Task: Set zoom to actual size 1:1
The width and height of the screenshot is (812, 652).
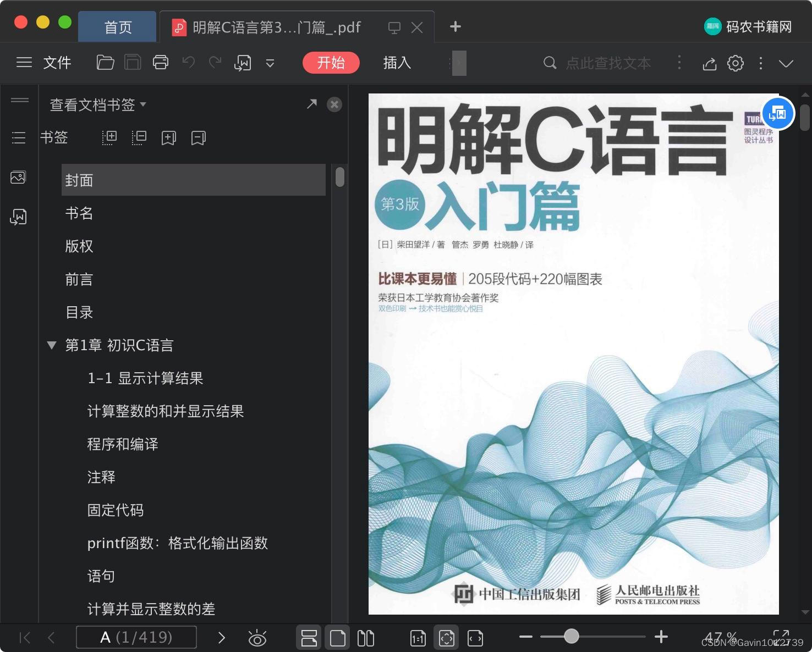Action: click(x=418, y=638)
